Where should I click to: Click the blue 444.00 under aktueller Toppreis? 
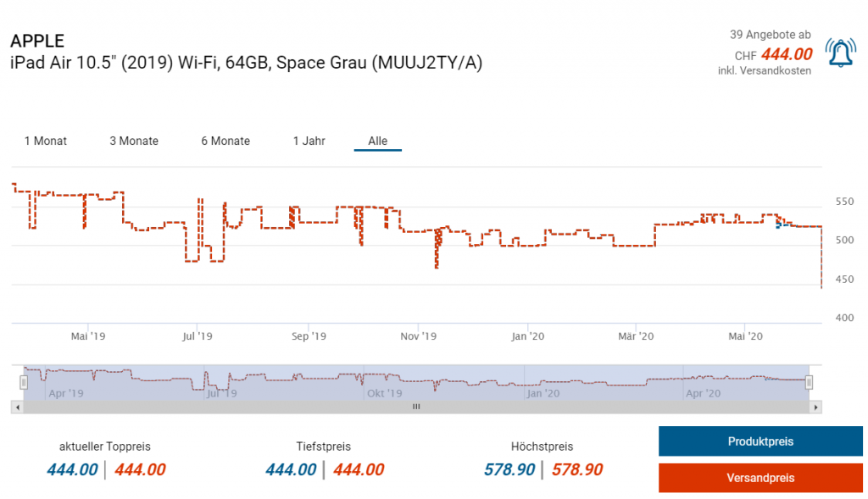coord(72,469)
